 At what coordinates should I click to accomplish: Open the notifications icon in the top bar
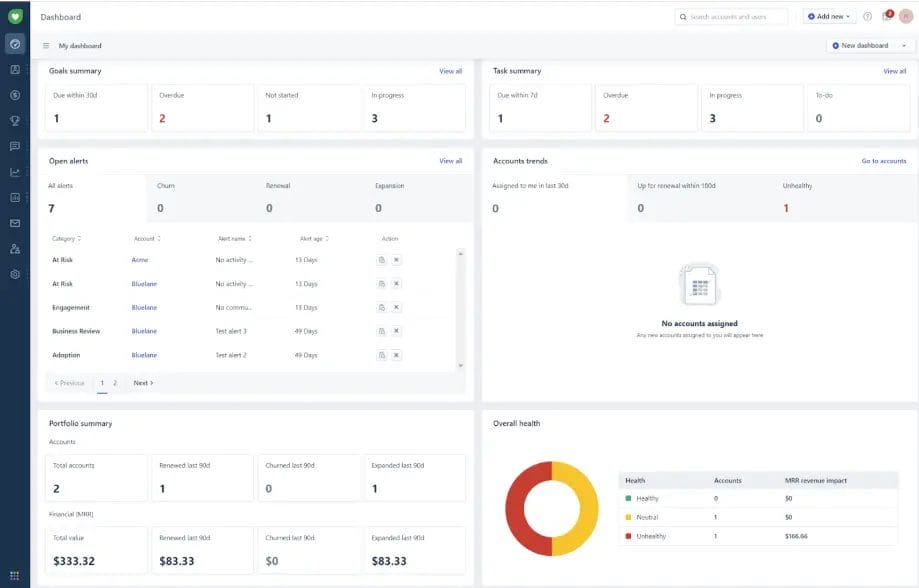(x=886, y=16)
